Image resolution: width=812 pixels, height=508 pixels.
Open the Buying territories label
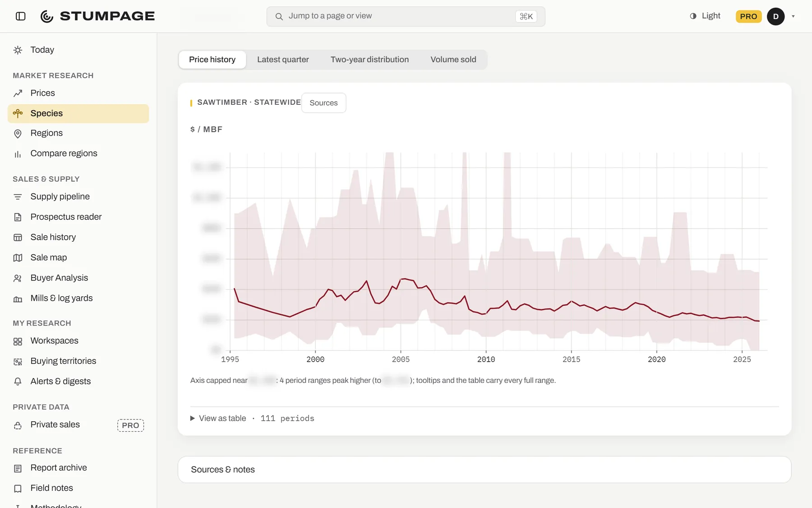point(63,361)
